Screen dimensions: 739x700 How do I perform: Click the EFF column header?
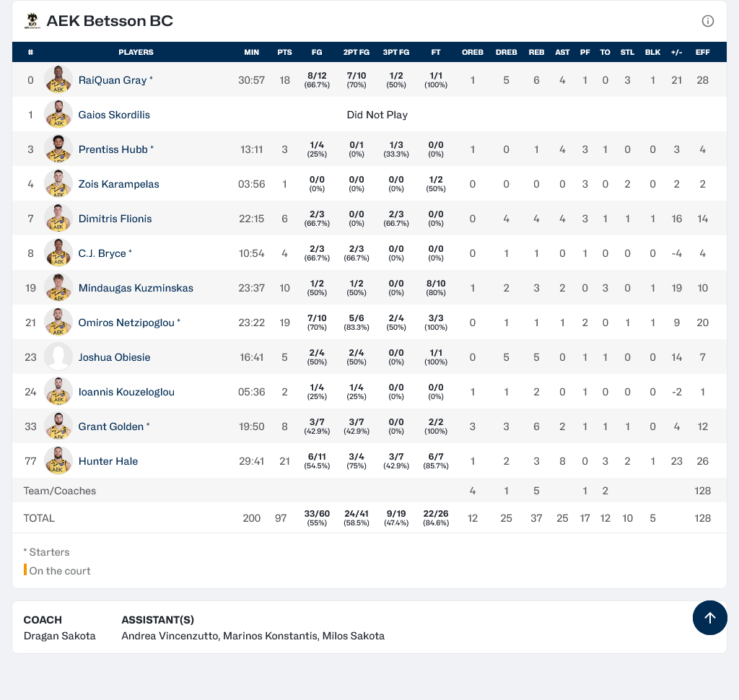[702, 52]
